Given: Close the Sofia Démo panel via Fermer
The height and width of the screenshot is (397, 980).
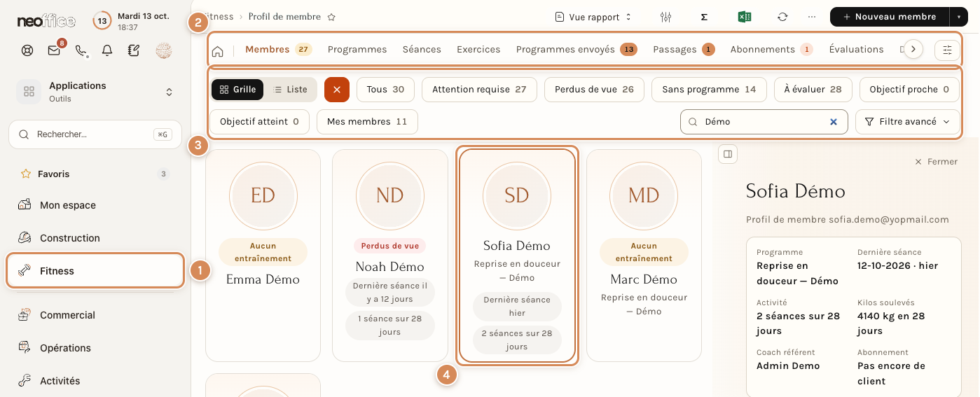Looking at the screenshot, I should tap(936, 162).
